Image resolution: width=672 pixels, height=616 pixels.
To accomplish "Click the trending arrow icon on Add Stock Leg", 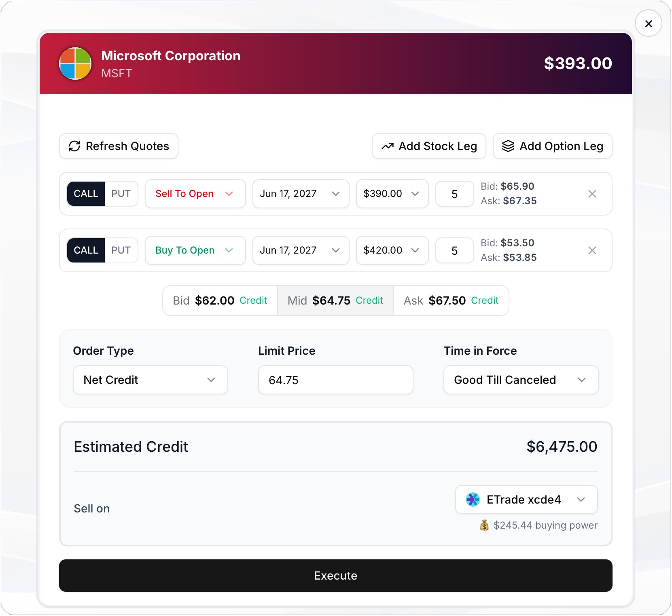I will click(x=387, y=146).
